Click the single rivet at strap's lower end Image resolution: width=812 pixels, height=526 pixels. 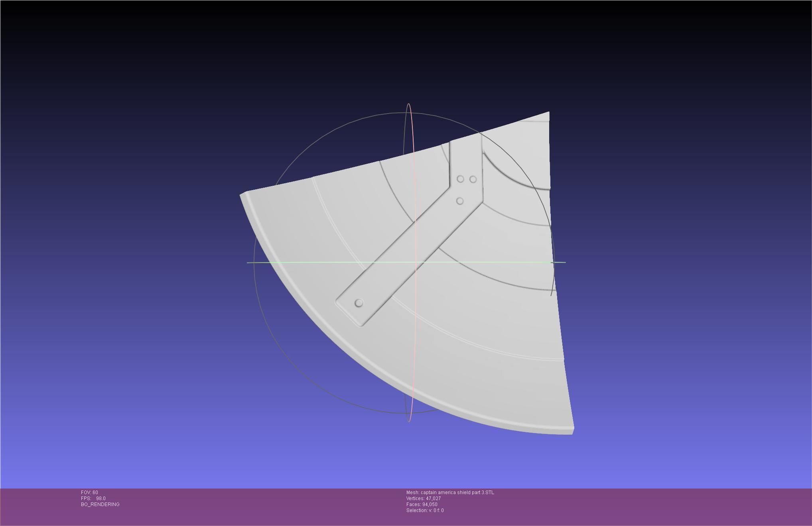(359, 303)
